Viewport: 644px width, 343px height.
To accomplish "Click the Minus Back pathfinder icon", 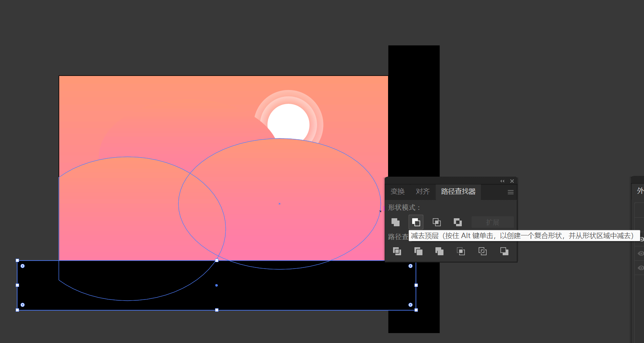I will coord(504,251).
